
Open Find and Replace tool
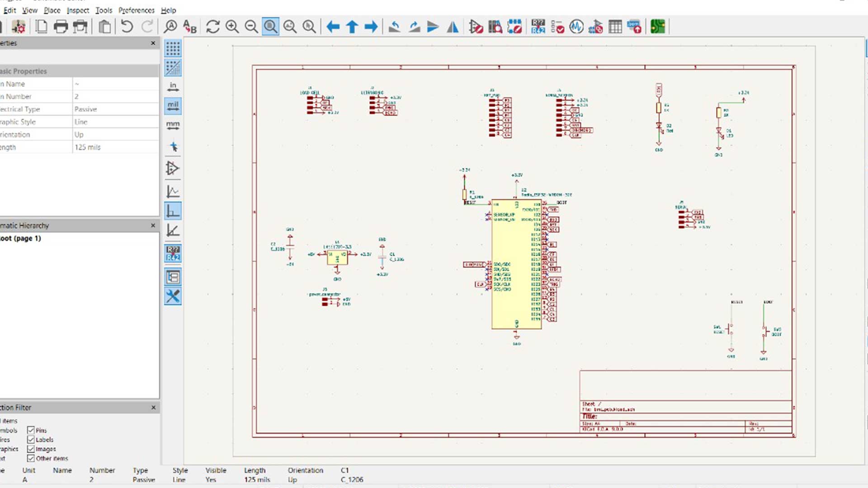click(190, 27)
